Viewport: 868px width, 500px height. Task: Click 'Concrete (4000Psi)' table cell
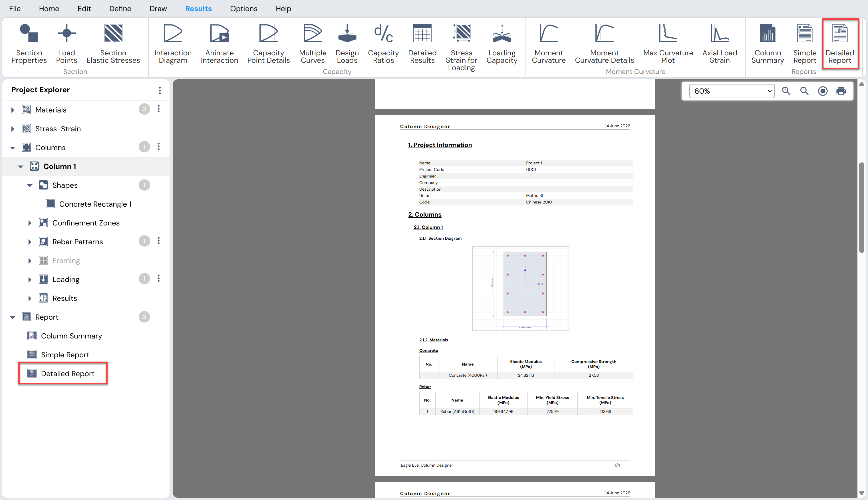coord(467,375)
